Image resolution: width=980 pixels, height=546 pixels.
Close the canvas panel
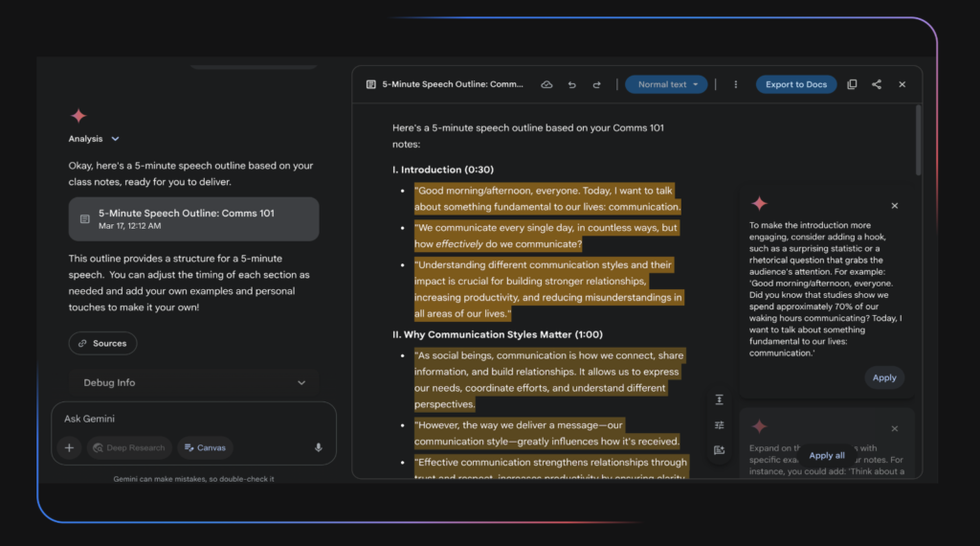[902, 84]
